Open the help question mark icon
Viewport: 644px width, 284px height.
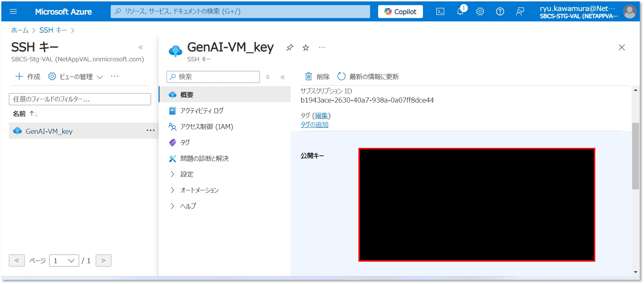[500, 11]
